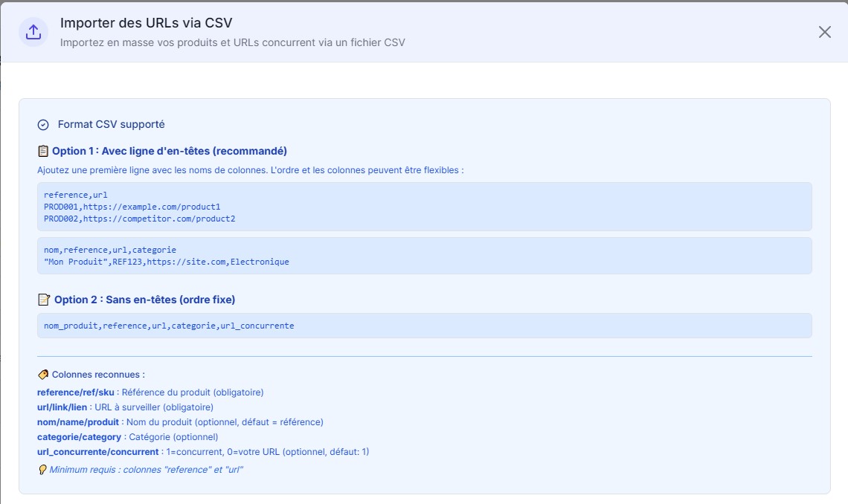Screen dimensions: 848x504
Task: Click the lightbulb icon before Minimum requis
Action: 42,470
